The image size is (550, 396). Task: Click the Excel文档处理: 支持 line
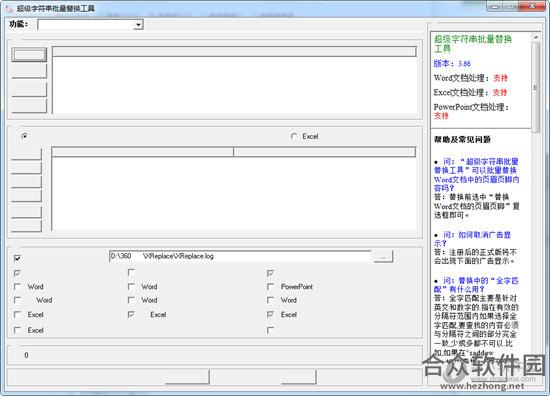click(x=470, y=93)
